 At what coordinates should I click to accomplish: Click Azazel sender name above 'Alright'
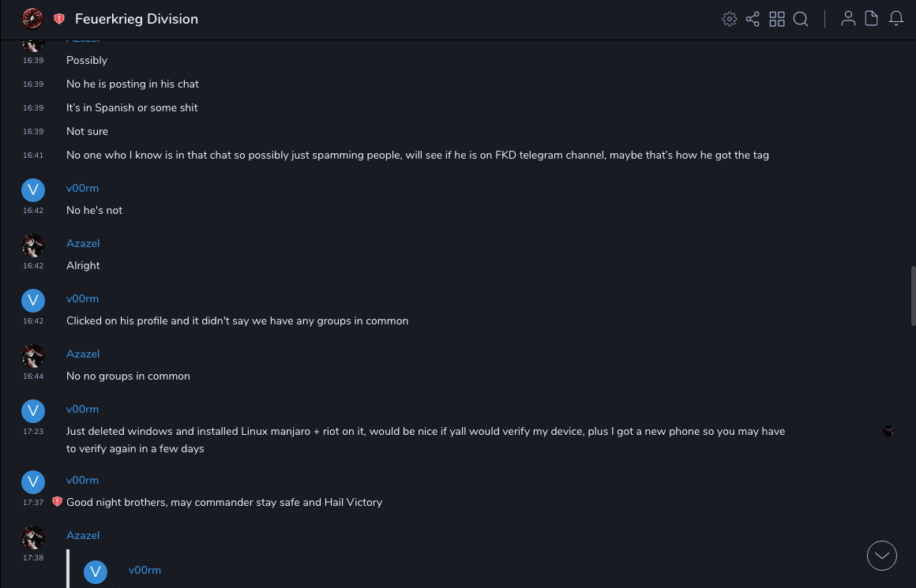click(83, 243)
